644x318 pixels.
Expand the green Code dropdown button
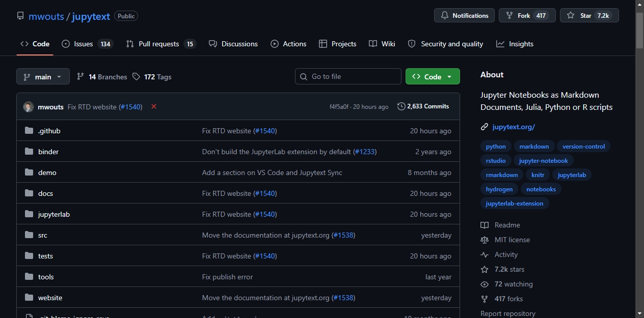click(x=433, y=76)
